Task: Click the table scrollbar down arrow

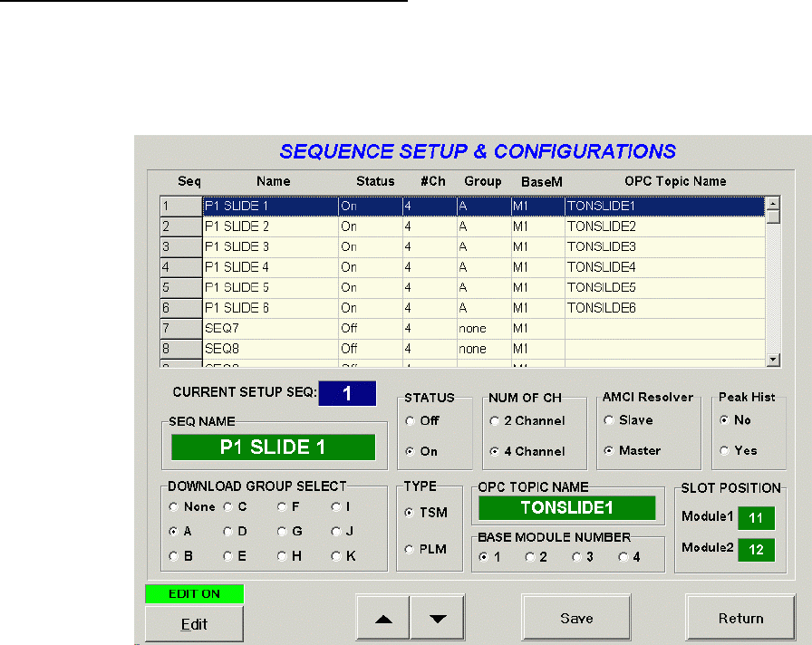Action: (773, 360)
